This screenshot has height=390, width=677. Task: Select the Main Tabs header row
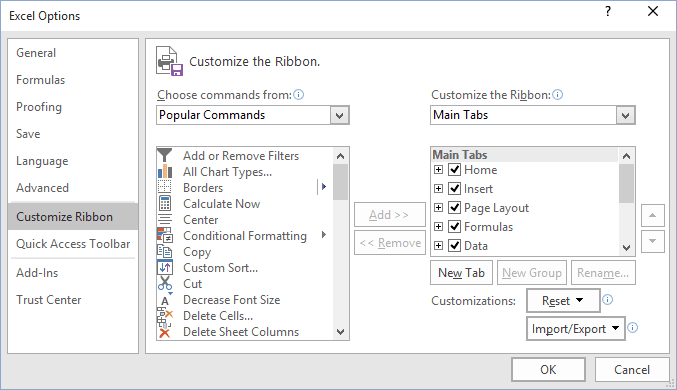click(x=525, y=155)
